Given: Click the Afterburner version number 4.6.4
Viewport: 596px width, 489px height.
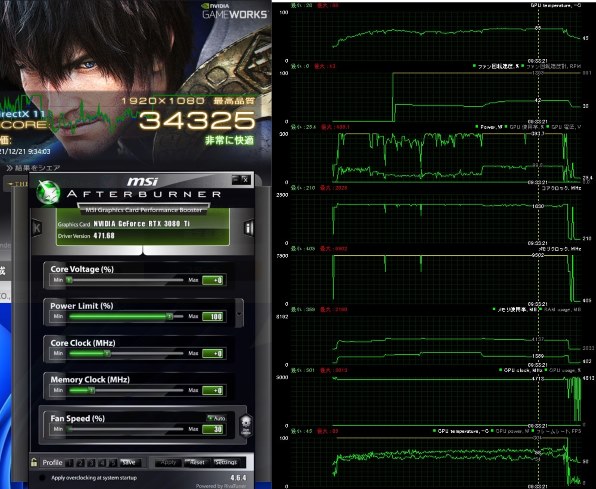Looking at the screenshot, I should pos(238,478).
